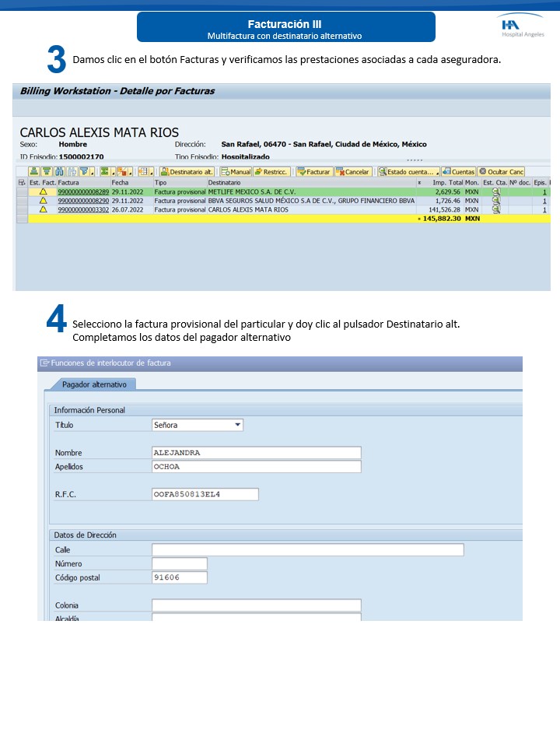This screenshot has height=747, width=560.
Task: Click the Código postal field
Action: (x=180, y=577)
